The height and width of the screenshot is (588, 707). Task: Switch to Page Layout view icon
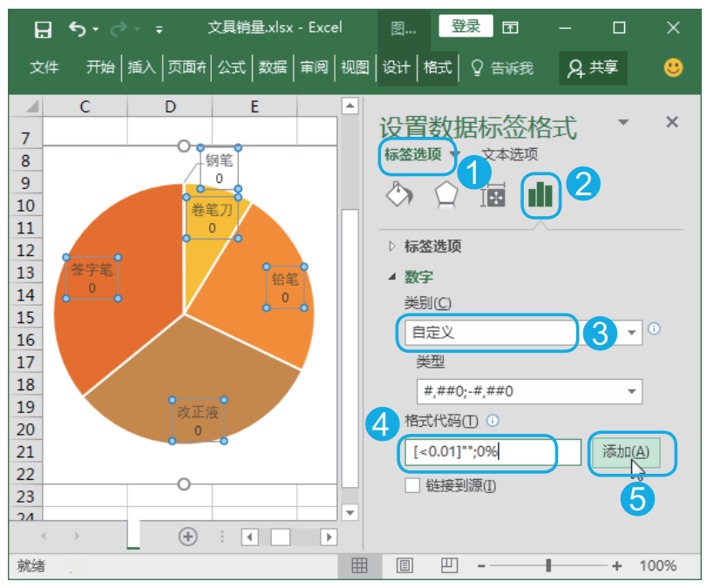tap(404, 565)
